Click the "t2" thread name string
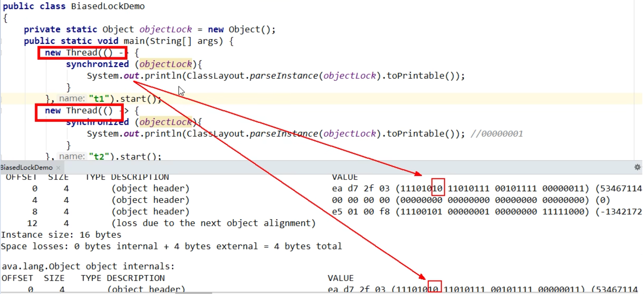Viewport: 644px width, 294px height. pos(99,156)
